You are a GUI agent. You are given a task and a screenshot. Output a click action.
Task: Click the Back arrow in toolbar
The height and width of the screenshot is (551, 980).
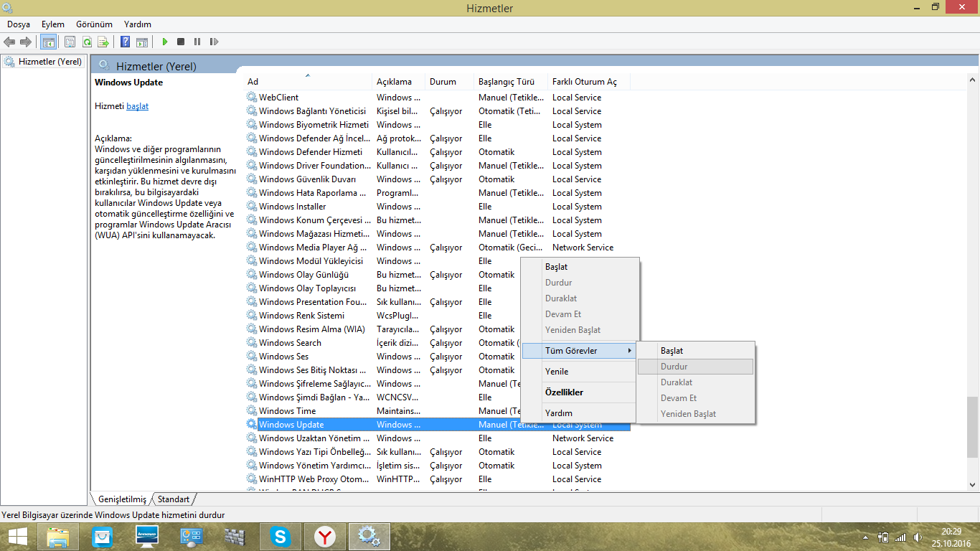click(9, 42)
